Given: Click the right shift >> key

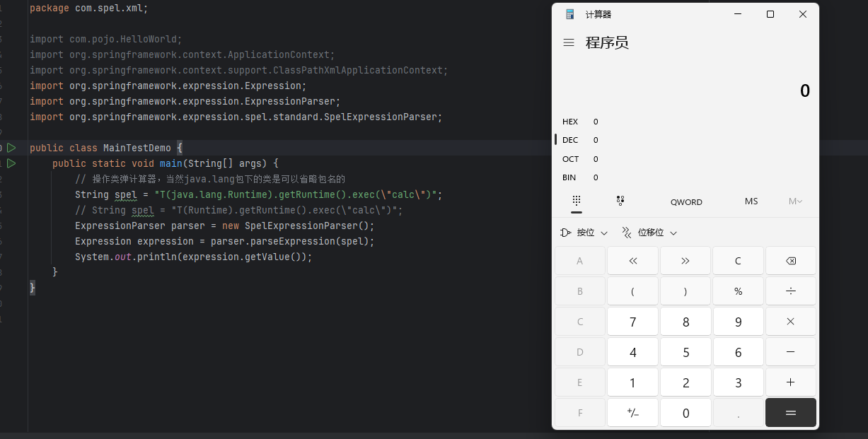Looking at the screenshot, I should point(685,261).
